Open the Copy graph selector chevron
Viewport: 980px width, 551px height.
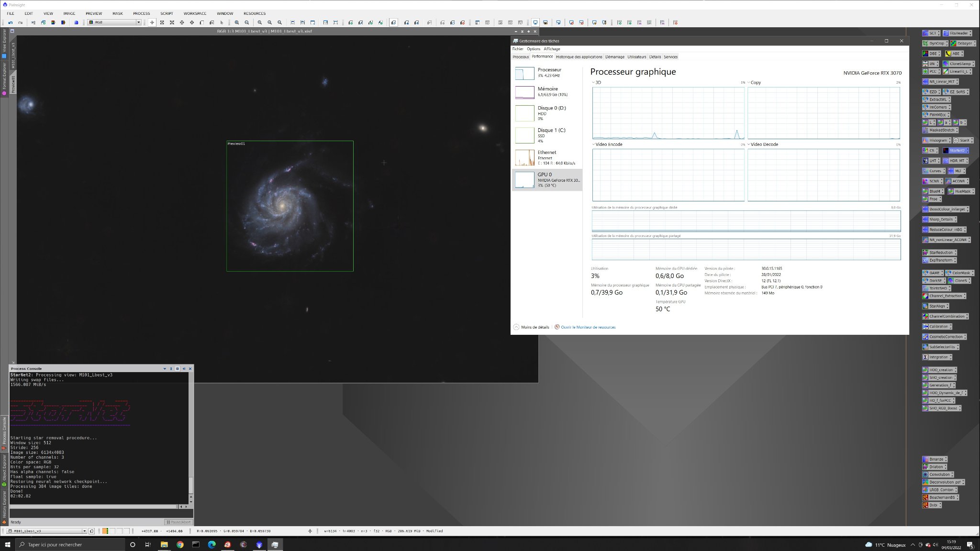point(749,83)
